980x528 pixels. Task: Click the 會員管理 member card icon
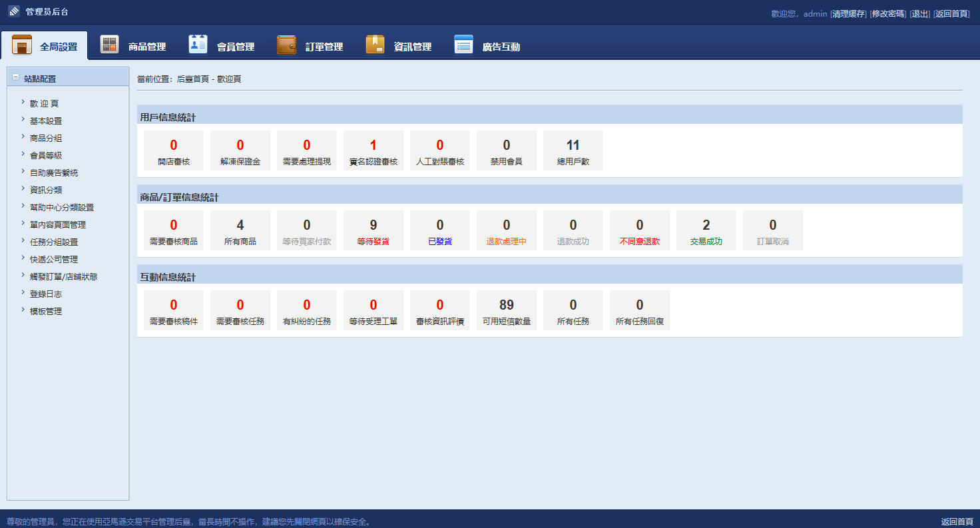(x=198, y=45)
